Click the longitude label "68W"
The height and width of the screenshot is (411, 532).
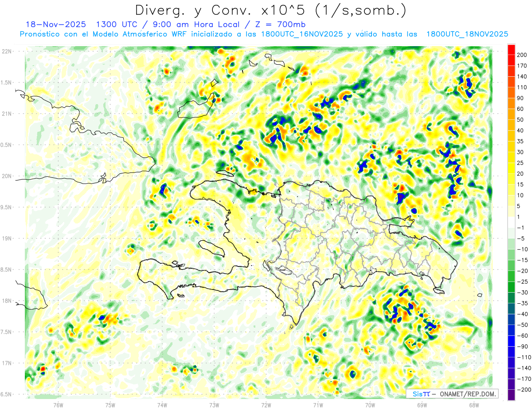pos(473,405)
